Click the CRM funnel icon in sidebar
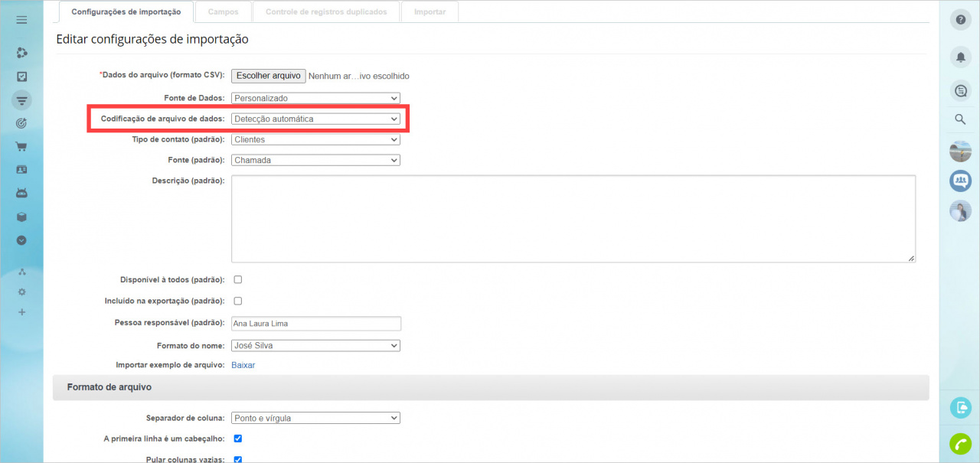Image resolution: width=980 pixels, height=463 pixels. pyautogui.click(x=21, y=100)
